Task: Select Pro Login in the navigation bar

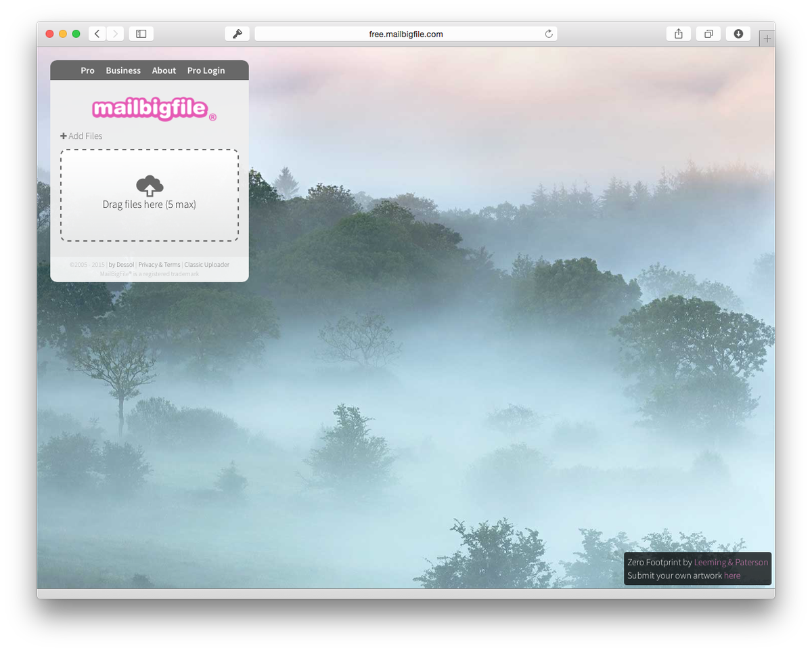Action: pyautogui.click(x=206, y=70)
